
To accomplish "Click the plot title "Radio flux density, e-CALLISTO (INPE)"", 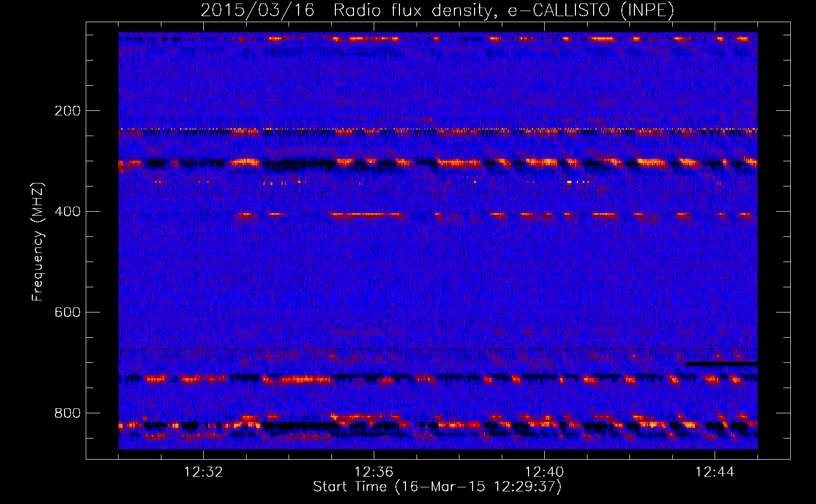I will [x=503, y=11].
